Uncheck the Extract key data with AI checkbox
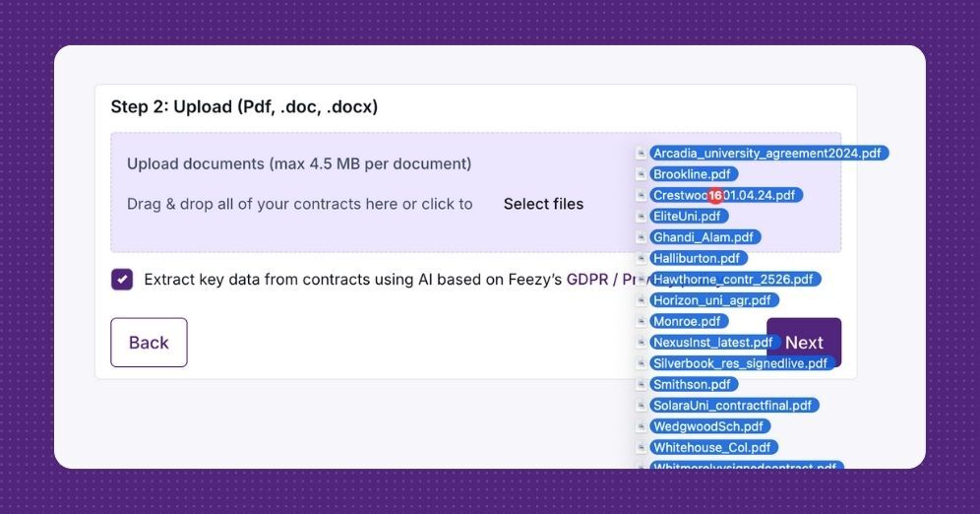980x514 pixels. [x=122, y=280]
